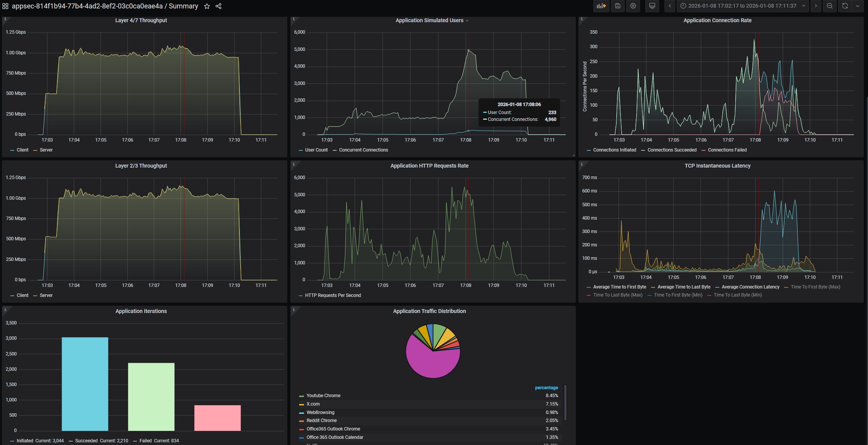Shift time range backward
Image resolution: width=868 pixels, height=445 pixels.
(669, 6)
